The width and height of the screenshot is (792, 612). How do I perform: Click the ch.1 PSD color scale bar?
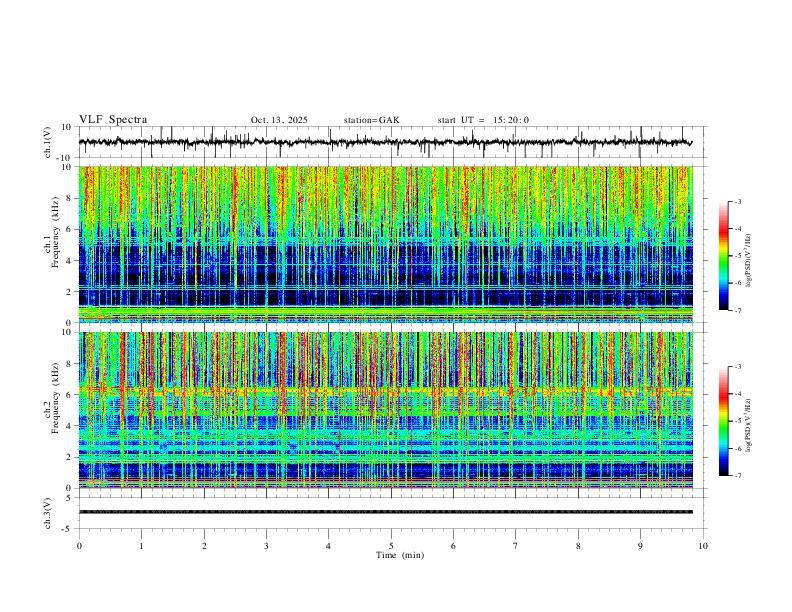coord(724,256)
